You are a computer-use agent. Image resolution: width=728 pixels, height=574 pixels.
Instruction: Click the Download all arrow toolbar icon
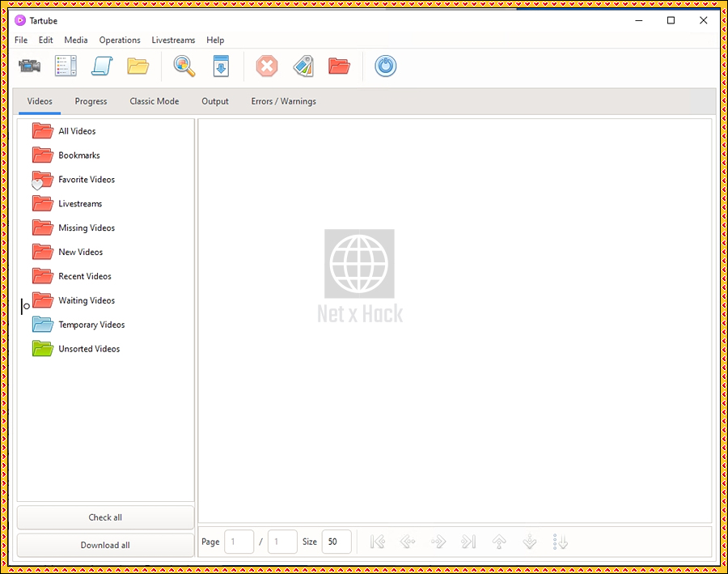point(221,66)
